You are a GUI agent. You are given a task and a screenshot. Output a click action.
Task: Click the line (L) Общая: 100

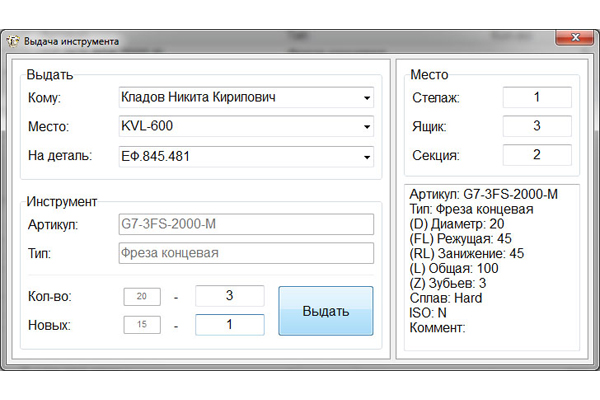(454, 269)
